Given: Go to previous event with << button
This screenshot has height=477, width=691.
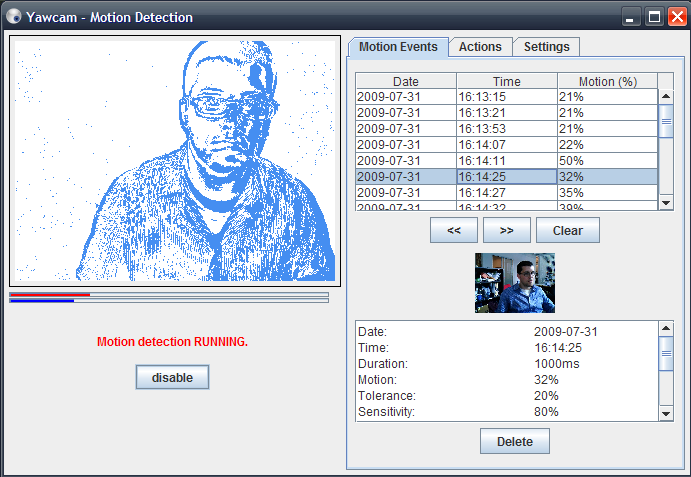Looking at the screenshot, I should (454, 230).
